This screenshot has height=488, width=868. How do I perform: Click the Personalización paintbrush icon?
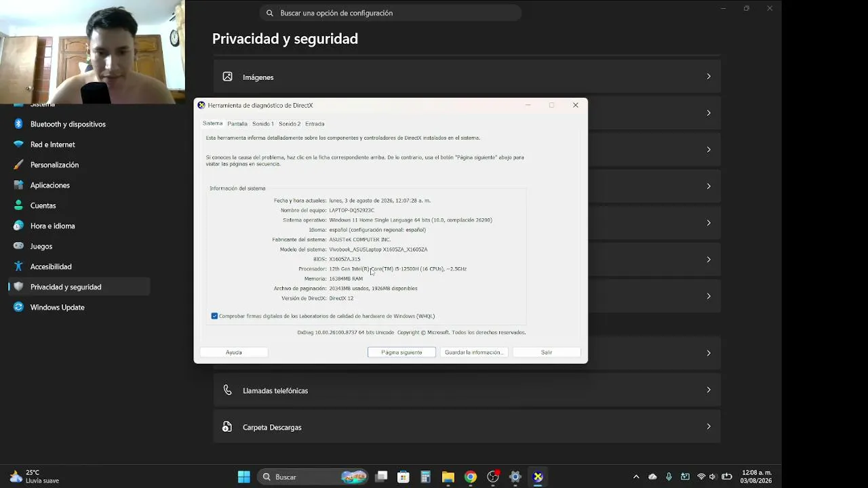pos(18,165)
